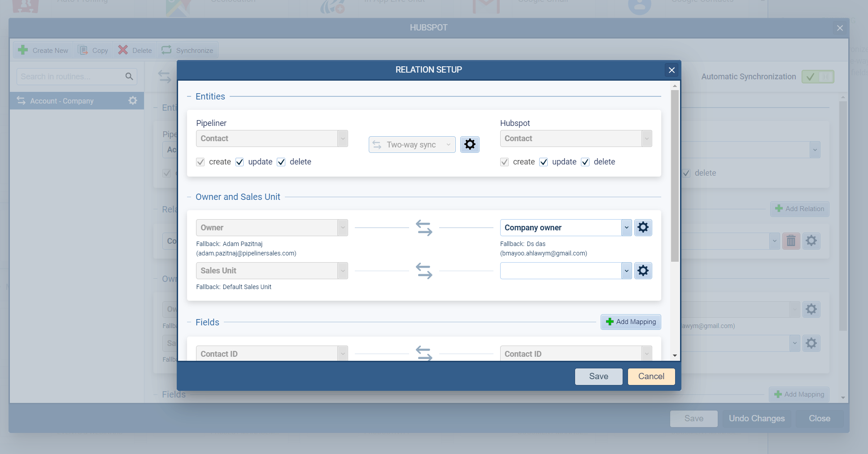Image resolution: width=868 pixels, height=454 pixels.
Task: Uncheck Pipeliner delete checkbox
Action: pyautogui.click(x=281, y=162)
